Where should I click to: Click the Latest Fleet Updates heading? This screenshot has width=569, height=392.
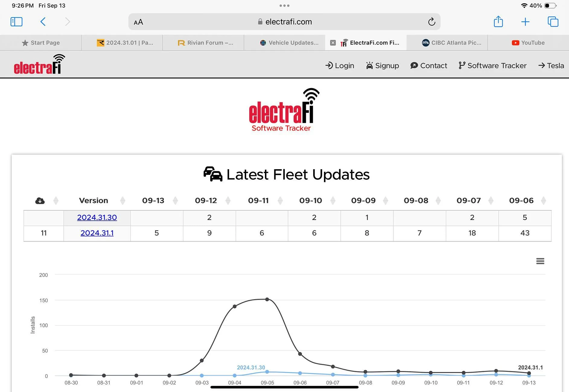tap(287, 174)
